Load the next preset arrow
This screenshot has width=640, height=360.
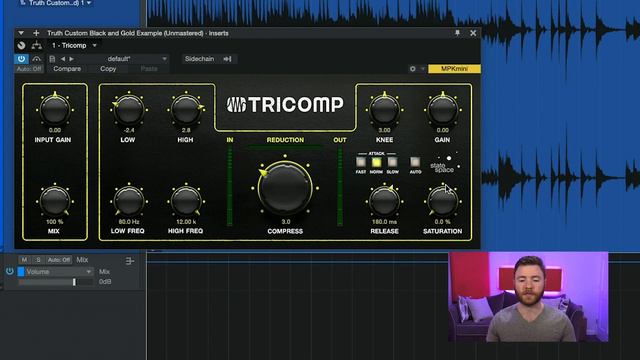click(x=71, y=59)
